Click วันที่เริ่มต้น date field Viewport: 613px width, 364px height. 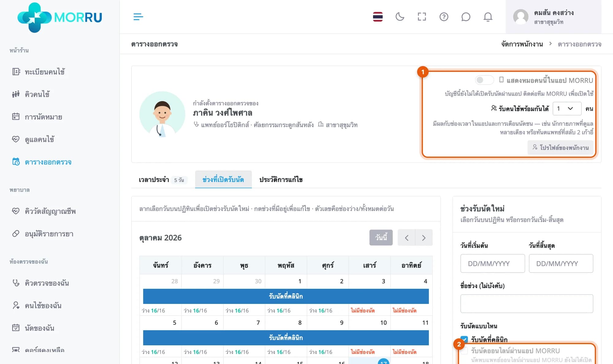click(x=493, y=264)
